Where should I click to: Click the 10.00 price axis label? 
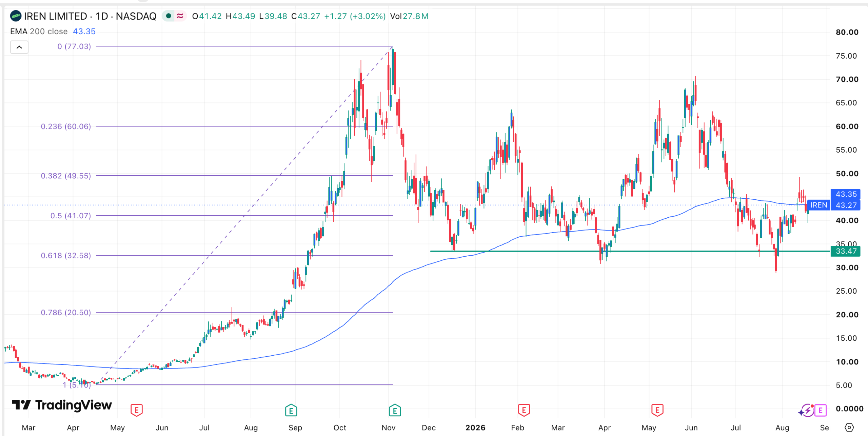[847, 362]
